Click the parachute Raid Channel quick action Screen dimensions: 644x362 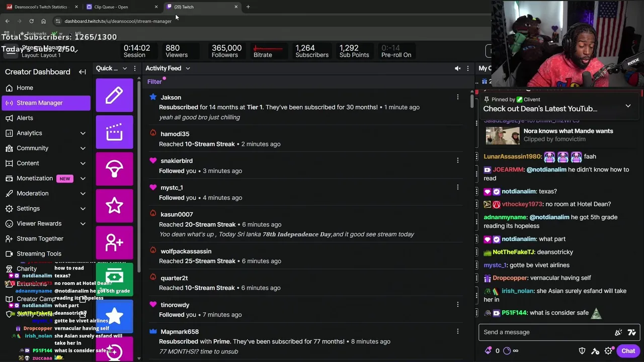[x=114, y=168]
